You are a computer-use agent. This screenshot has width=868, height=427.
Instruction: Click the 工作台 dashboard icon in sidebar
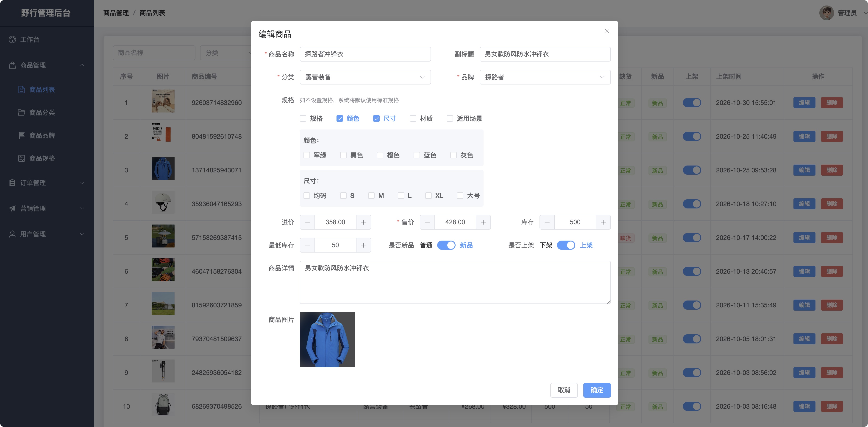pyautogui.click(x=12, y=39)
